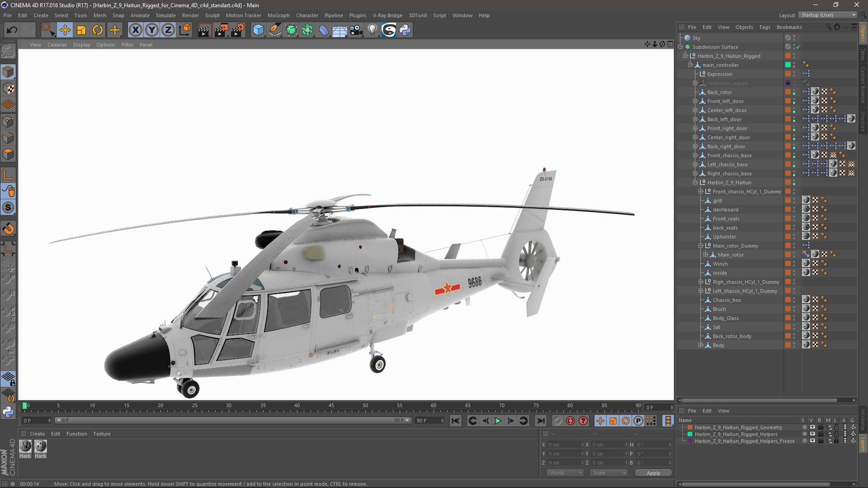868x488 pixels.
Task: Expand the Front_left_door object
Action: click(x=695, y=101)
